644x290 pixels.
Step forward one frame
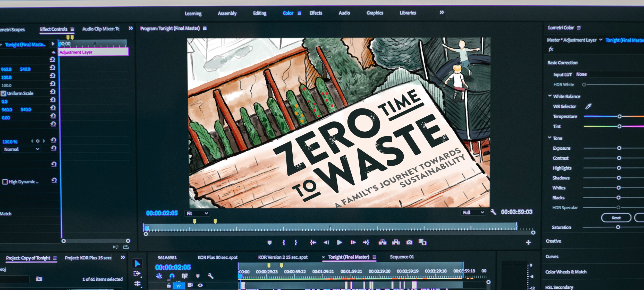click(353, 242)
